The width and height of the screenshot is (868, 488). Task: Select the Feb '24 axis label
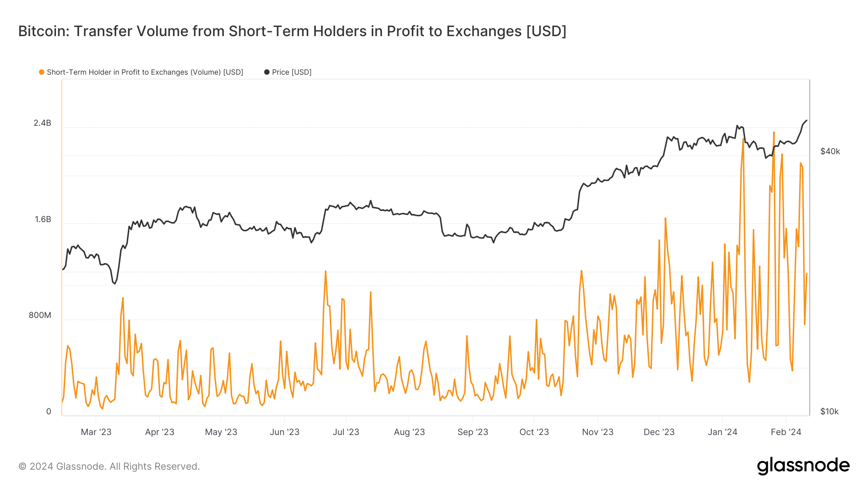[x=786, y=432]
